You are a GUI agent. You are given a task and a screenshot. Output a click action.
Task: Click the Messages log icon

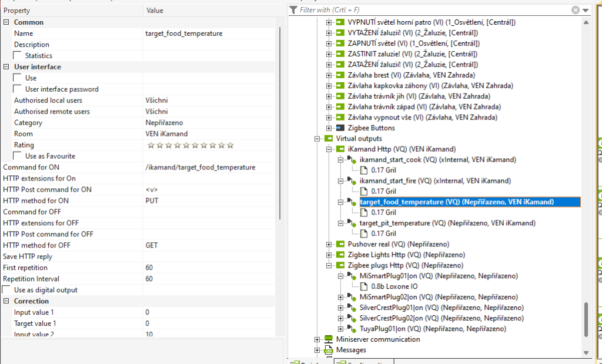[x=329, y=350]
